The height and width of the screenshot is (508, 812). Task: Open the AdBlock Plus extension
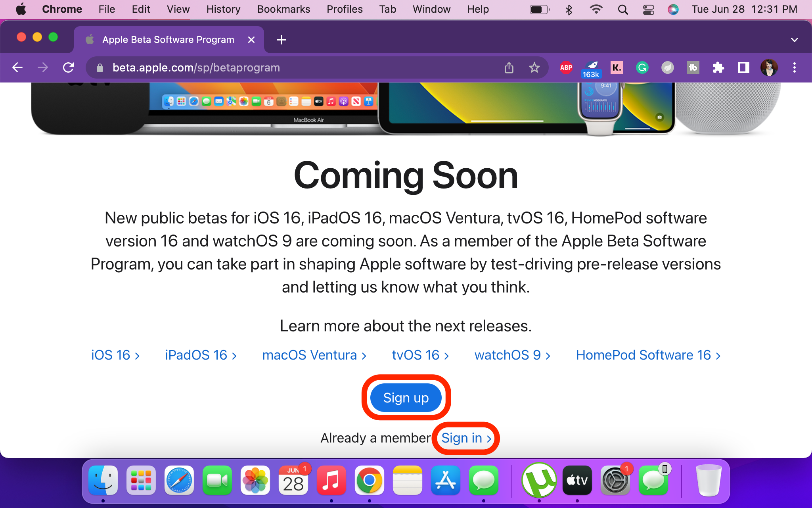[566, 67]
